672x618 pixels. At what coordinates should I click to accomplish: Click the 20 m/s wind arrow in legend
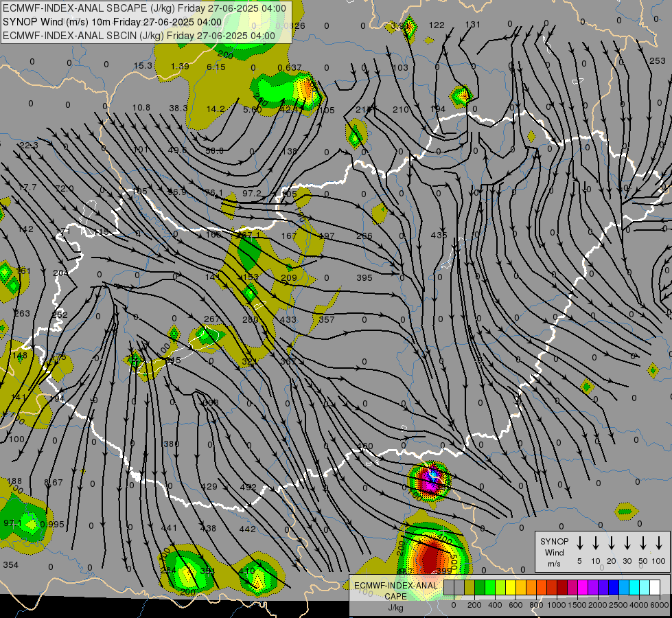pyautogui.click(x=611, y=542)
